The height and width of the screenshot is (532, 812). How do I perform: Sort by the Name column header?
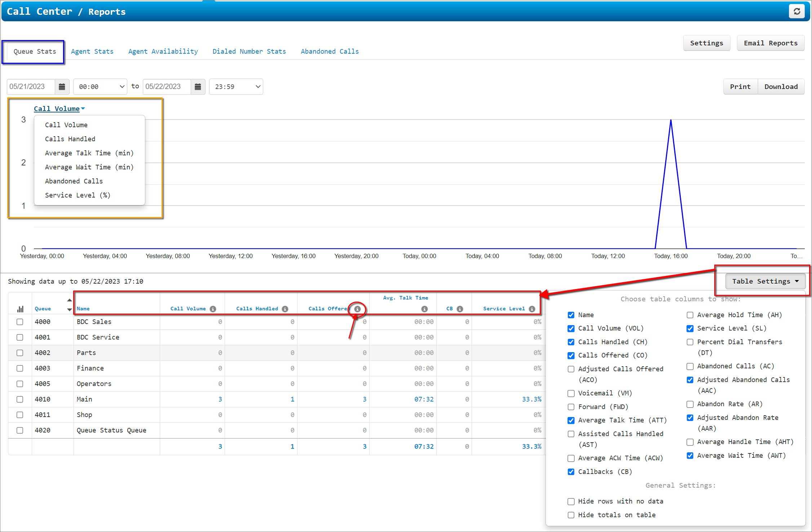click(83, 309)
